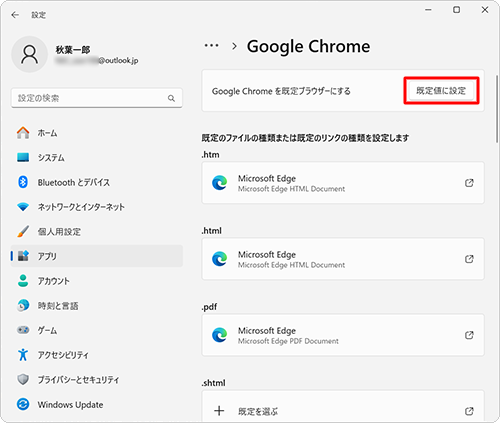
Task: Click the search magnifier icon
Action: point(171,98)
